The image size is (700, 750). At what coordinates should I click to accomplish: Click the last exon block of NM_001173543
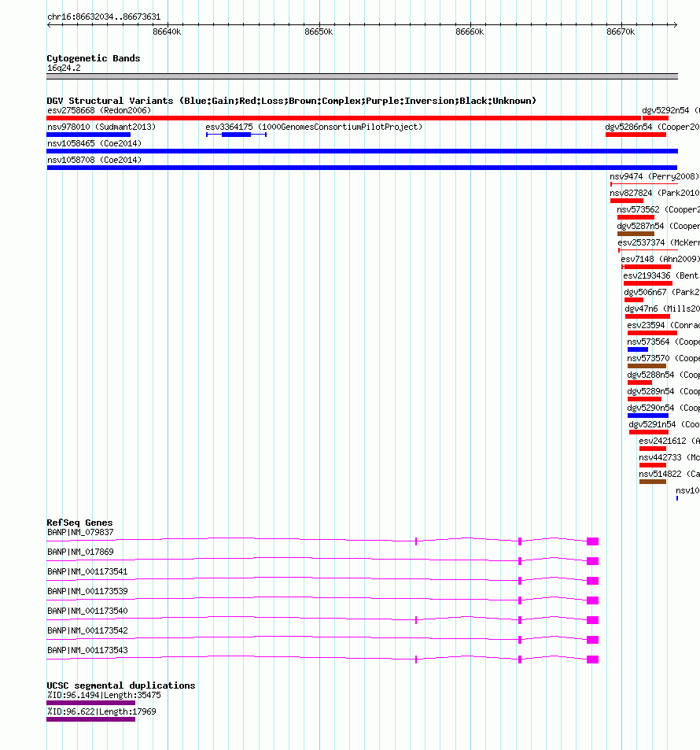click(592, 659)
